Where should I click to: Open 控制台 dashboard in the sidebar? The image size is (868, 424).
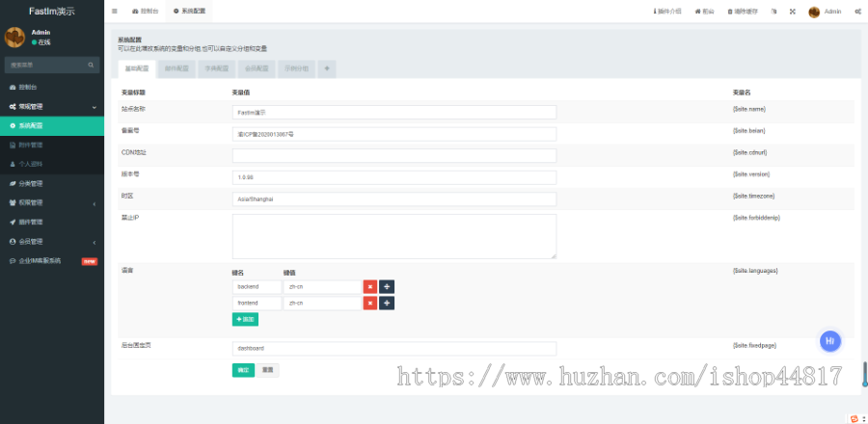(x=52, y=87)
